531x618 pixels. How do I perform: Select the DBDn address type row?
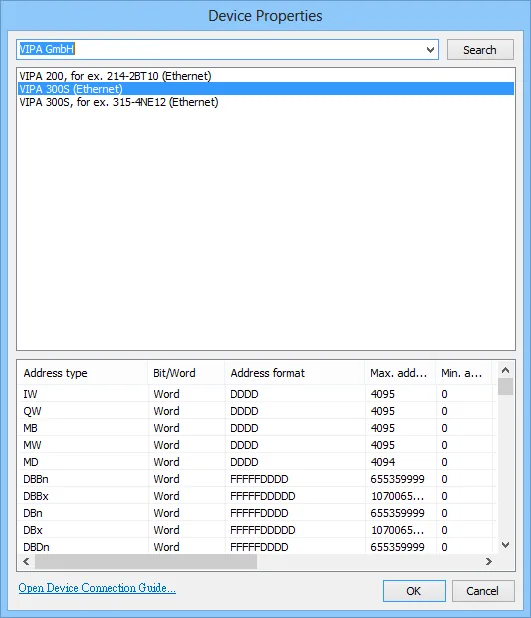point(257,547)
